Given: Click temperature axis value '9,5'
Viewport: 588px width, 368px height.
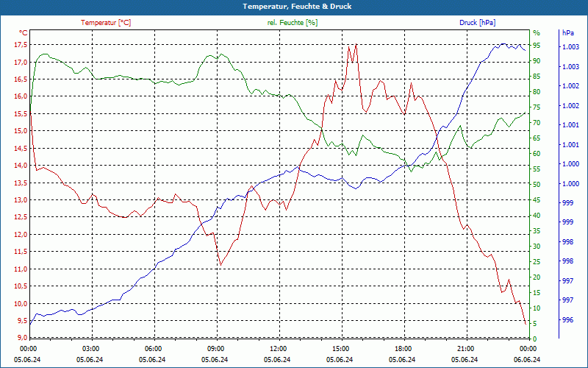Looking at the screenshot, I should [22, 321].
